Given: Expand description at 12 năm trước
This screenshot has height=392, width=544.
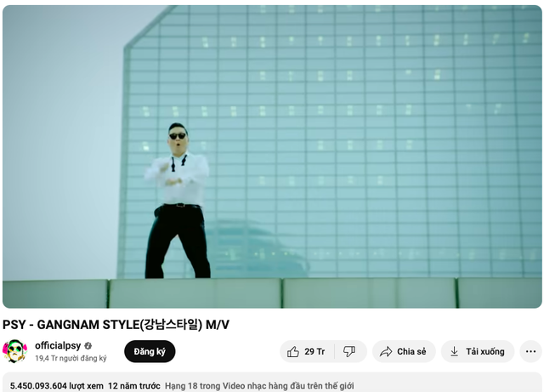Looking at the screenshot, I should (x=134, y=386).
